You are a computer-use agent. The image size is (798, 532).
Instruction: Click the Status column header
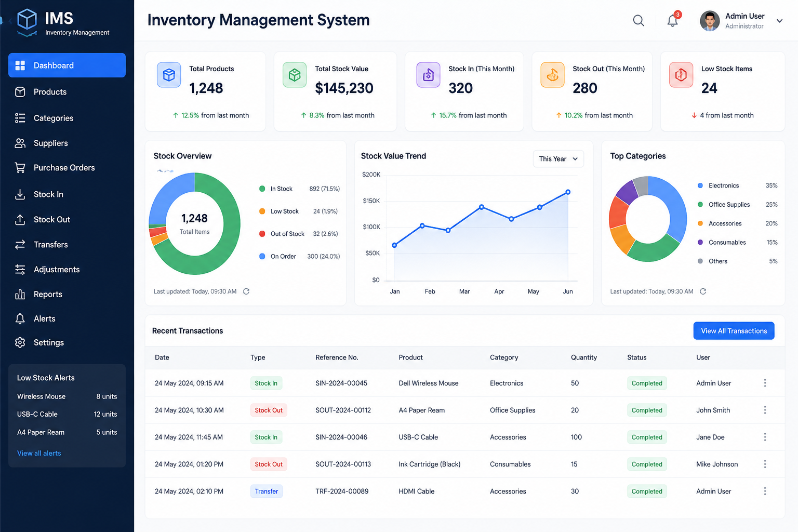pyautogui.click(x=637, y=357)
